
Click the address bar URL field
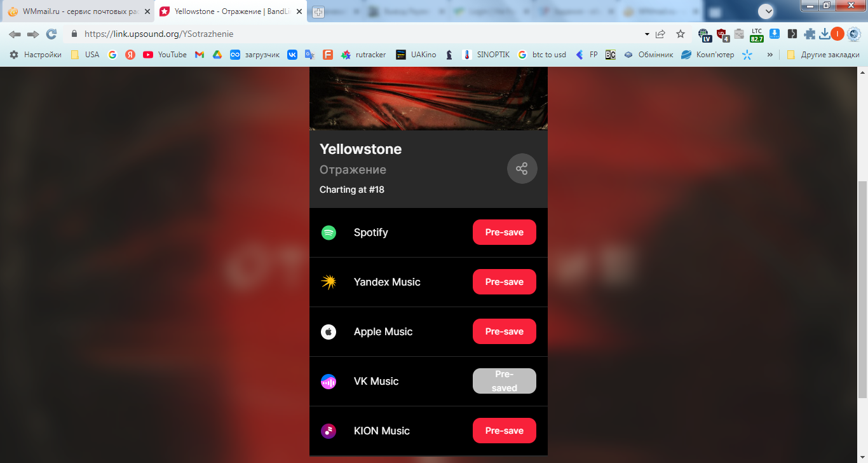(356, 34)
